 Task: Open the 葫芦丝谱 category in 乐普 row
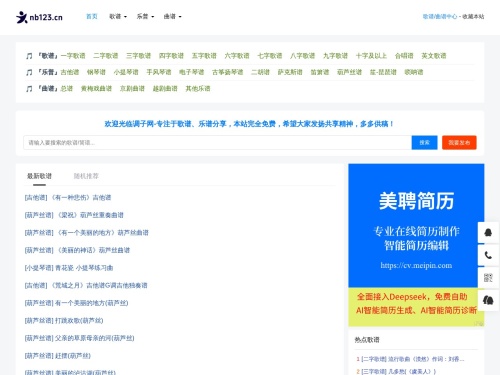click(x=349, y=72)
